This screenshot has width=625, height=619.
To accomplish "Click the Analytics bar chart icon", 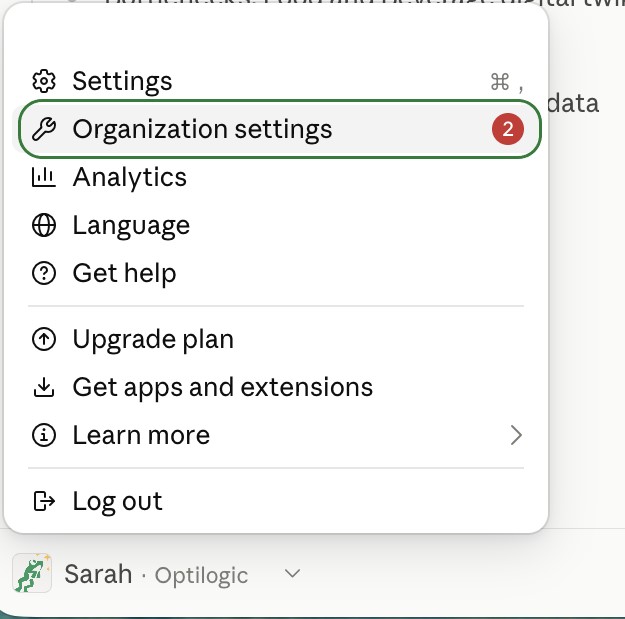I will 44,177.
